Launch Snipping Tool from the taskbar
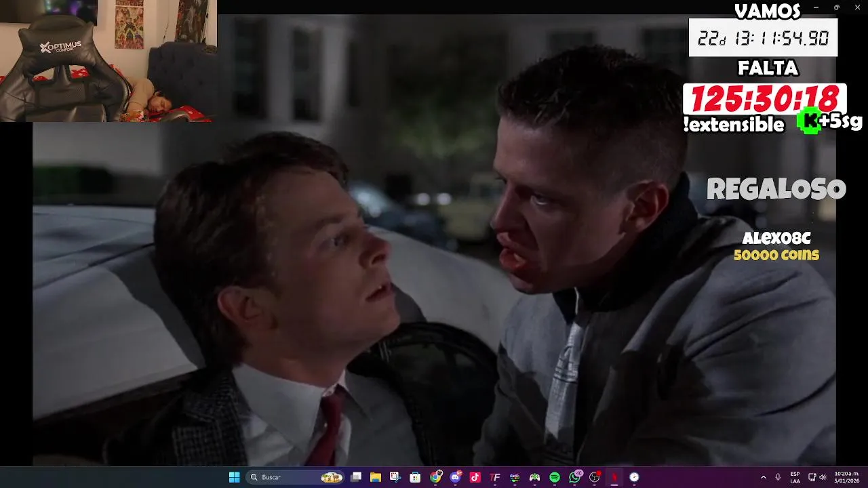This screenshot has height=488, width=868. (x=395, y=477)
